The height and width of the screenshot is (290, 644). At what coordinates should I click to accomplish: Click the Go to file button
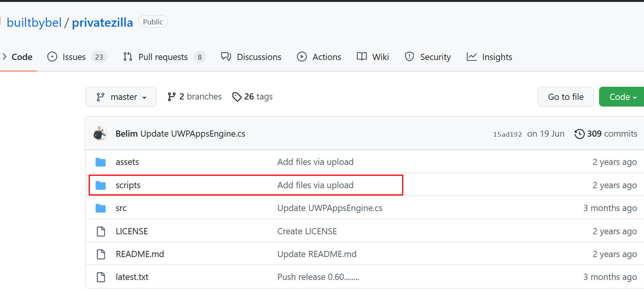click(565, 97)
